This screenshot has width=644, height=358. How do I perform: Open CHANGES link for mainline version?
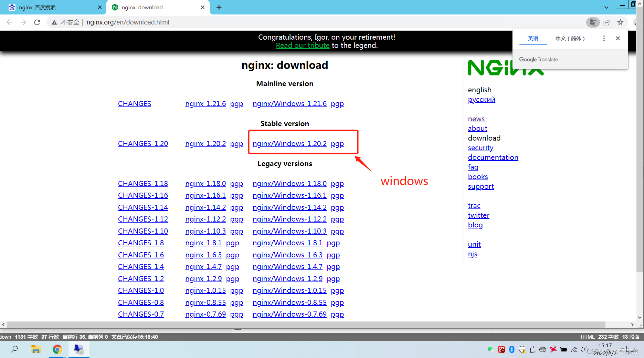(135, 104)
